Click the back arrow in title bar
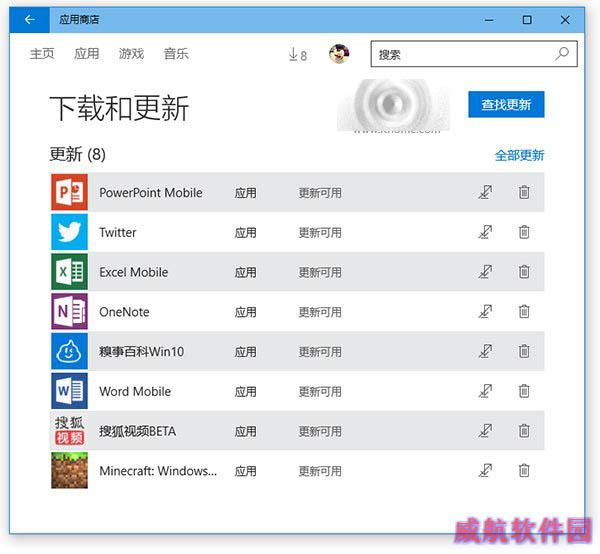Screen dimensions: 600x554 coord(29,20)
